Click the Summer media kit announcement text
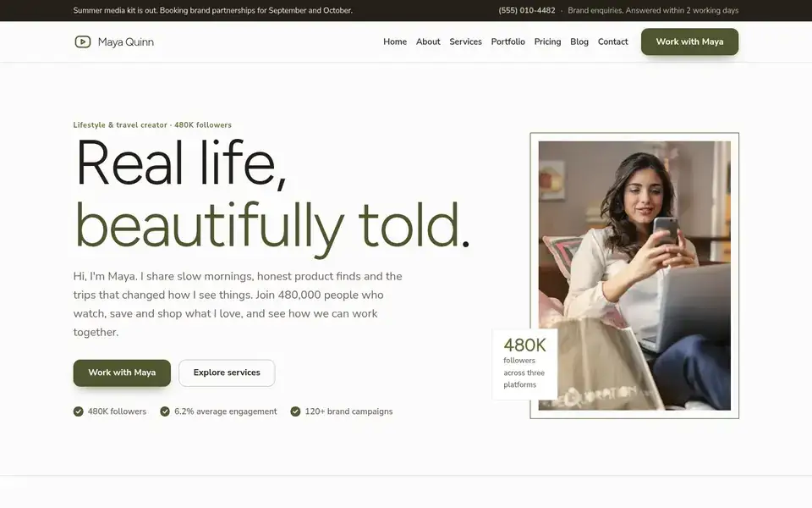The width and height of the screenshot is (812, 508). point(213,10)
